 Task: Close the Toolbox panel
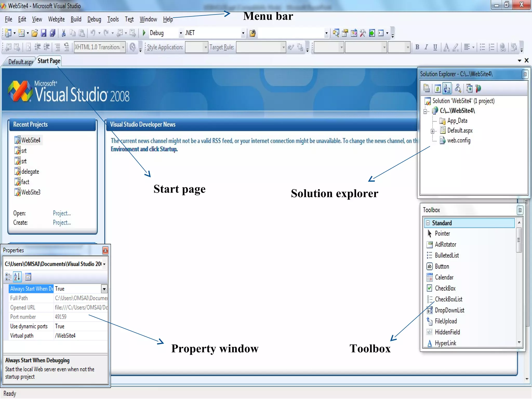click(520, 210)
